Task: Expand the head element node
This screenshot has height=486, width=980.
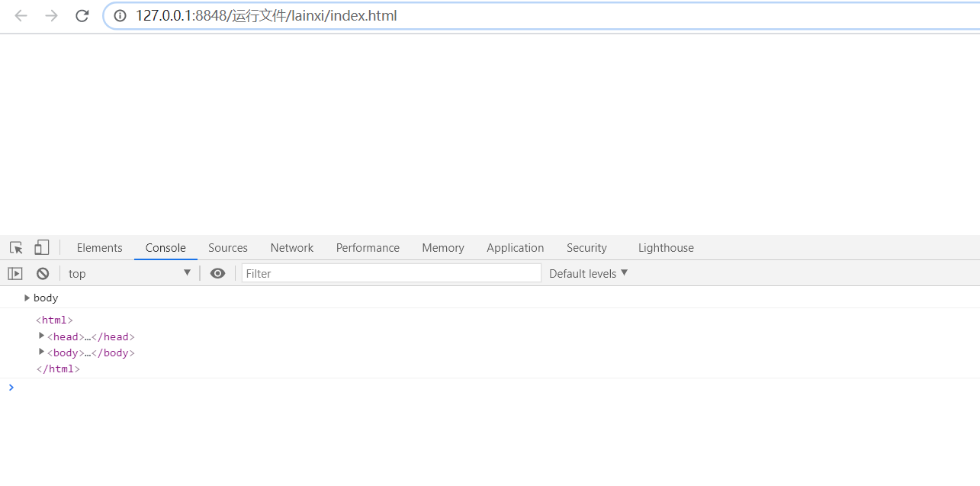Action: coord(41,336)
